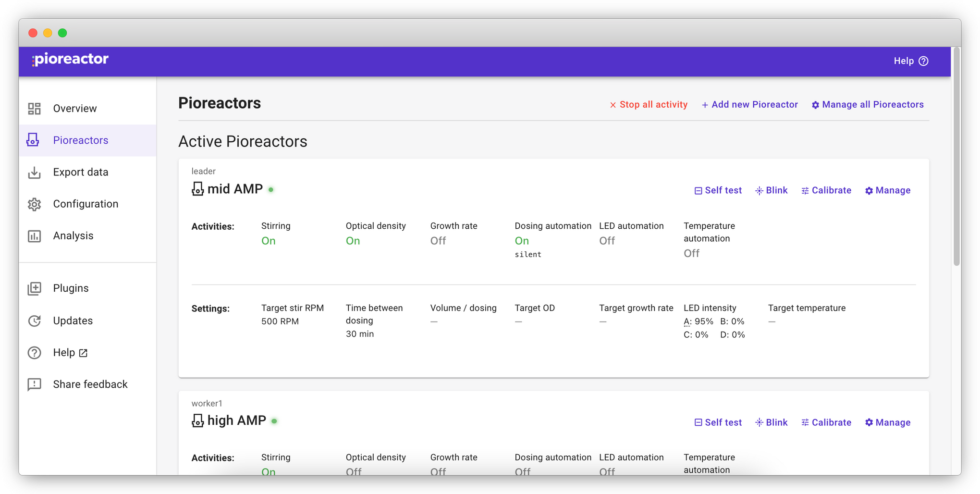
Task: Calibrate the mid AMP Pioreactor
Action: click(826, 190)
